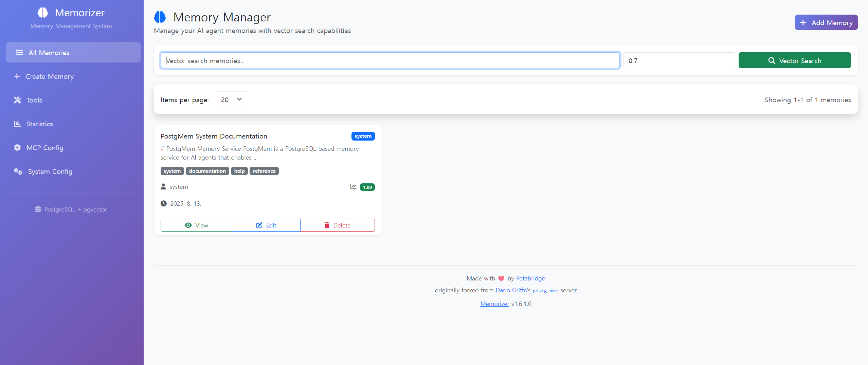Click the Memorizer brain logo in sidebar

coord(43,13)
